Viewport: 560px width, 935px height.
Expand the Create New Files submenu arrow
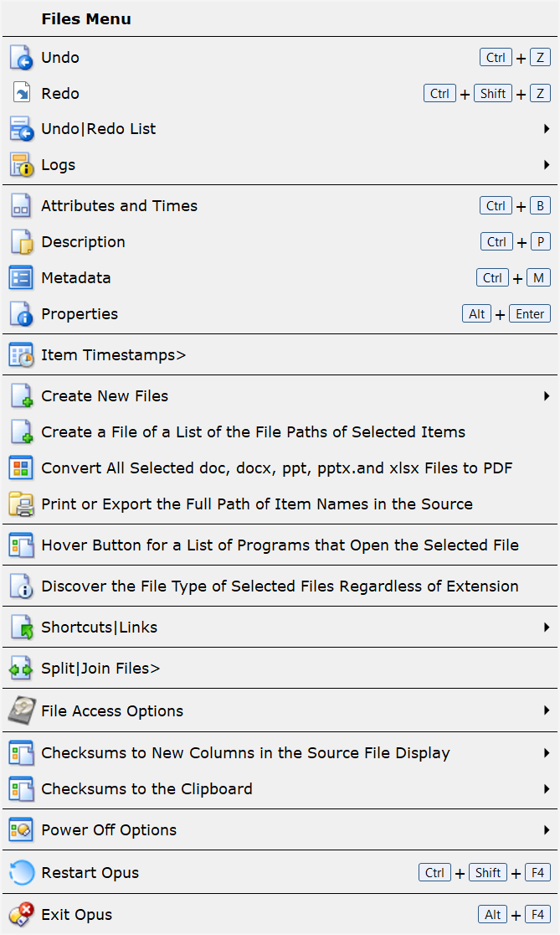(547, 396)
